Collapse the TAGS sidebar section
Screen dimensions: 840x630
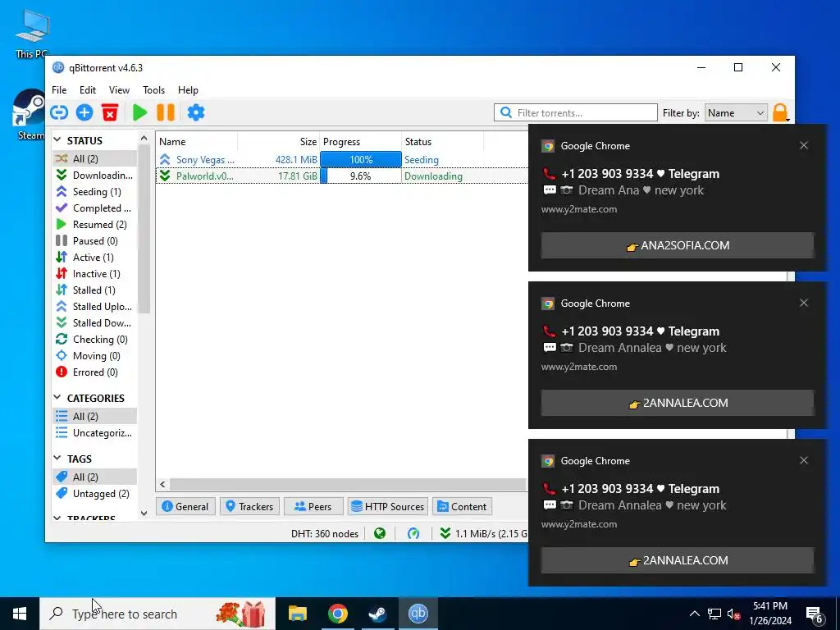pos(57,458)
